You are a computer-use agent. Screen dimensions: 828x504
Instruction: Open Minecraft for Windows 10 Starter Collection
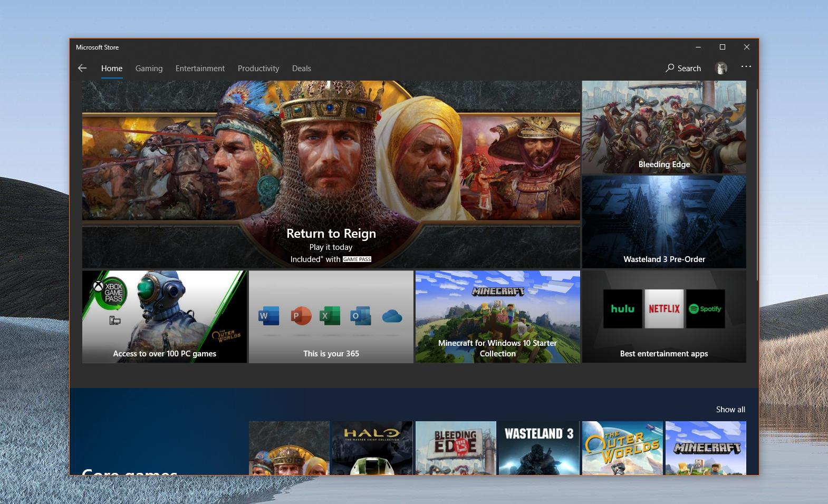tap(498, 317)
